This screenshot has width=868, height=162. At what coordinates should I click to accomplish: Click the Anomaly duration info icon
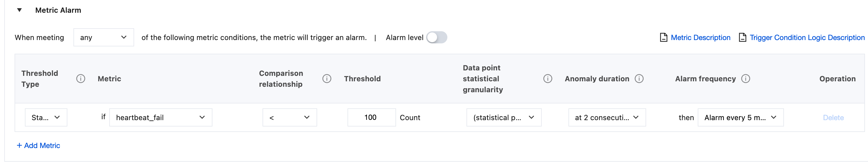click(x=639, y=79)
